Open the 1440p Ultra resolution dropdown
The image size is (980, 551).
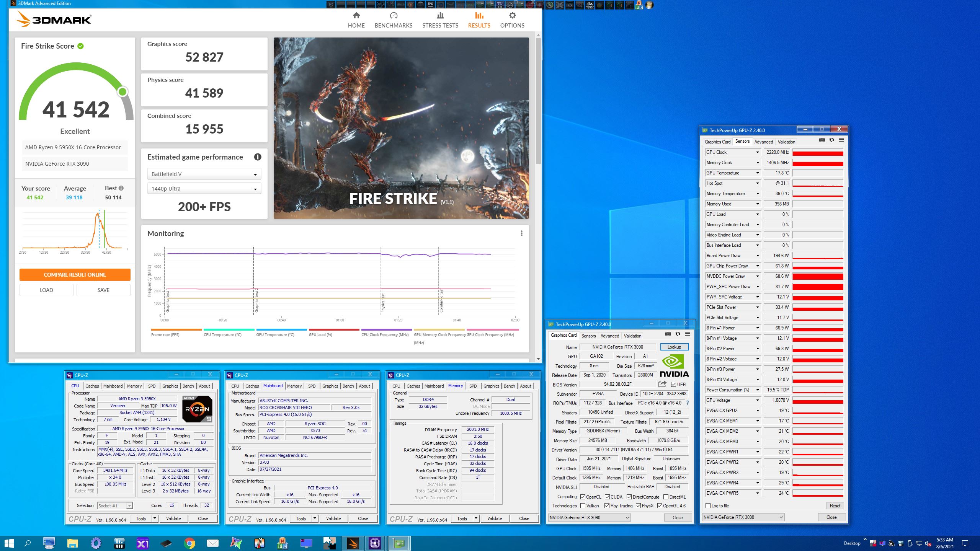click(x=204, y=189)
